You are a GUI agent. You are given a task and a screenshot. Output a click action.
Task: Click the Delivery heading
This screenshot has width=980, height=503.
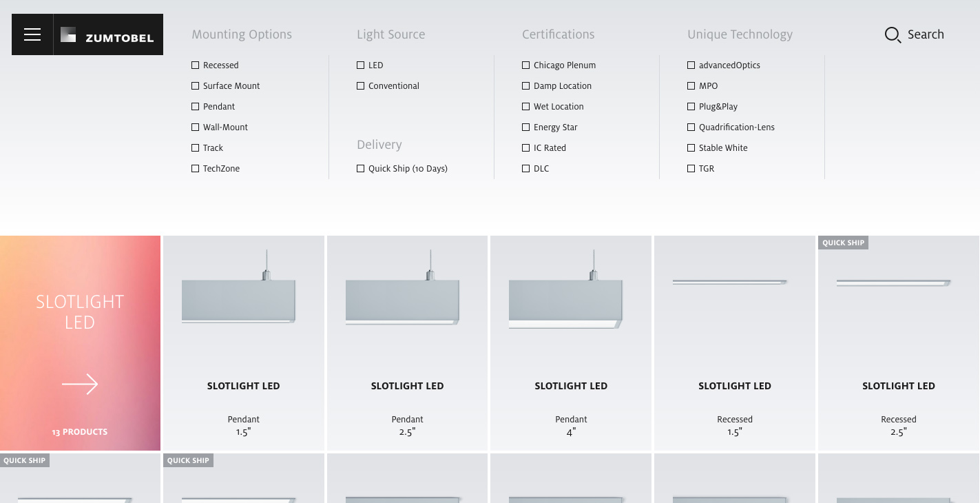pos(379,145)
